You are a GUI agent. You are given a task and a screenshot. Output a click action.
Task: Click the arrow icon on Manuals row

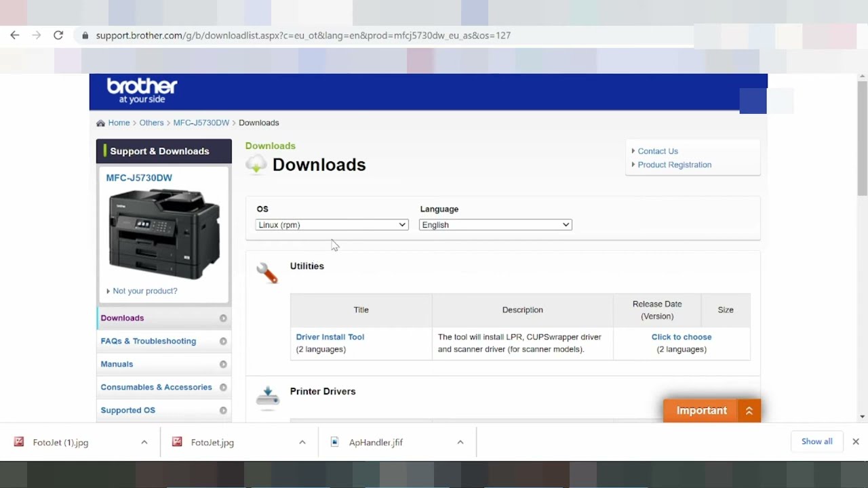click(223, 364)
